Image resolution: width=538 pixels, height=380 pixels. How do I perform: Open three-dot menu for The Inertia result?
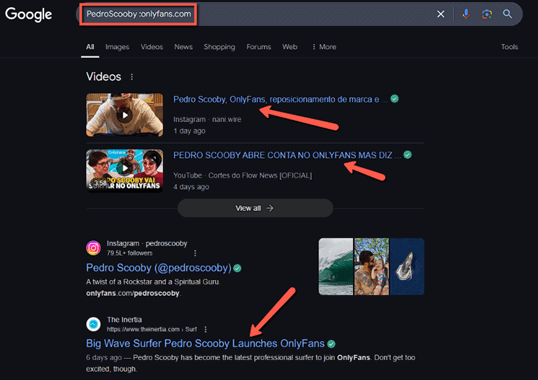(206, 329)
